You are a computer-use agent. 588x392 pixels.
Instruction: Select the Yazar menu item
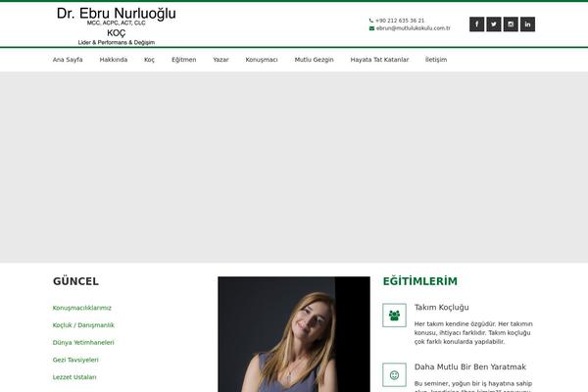(220, 60)
